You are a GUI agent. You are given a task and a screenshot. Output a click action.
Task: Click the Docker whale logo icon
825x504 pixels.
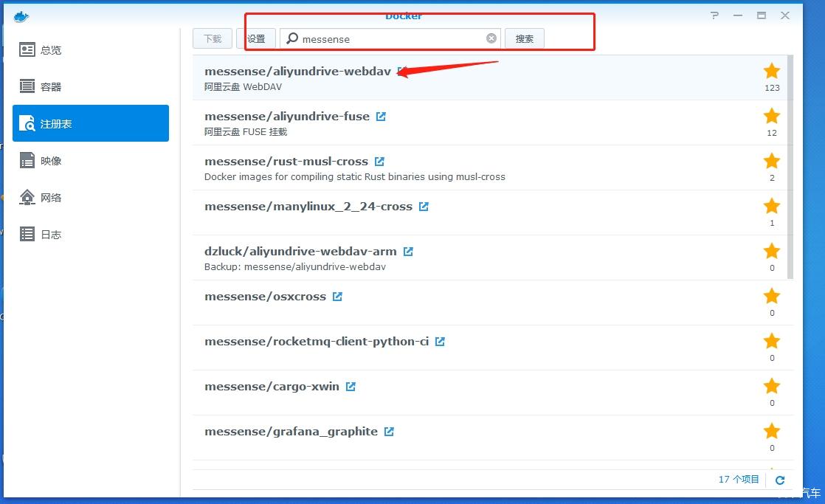pos(21,17)
